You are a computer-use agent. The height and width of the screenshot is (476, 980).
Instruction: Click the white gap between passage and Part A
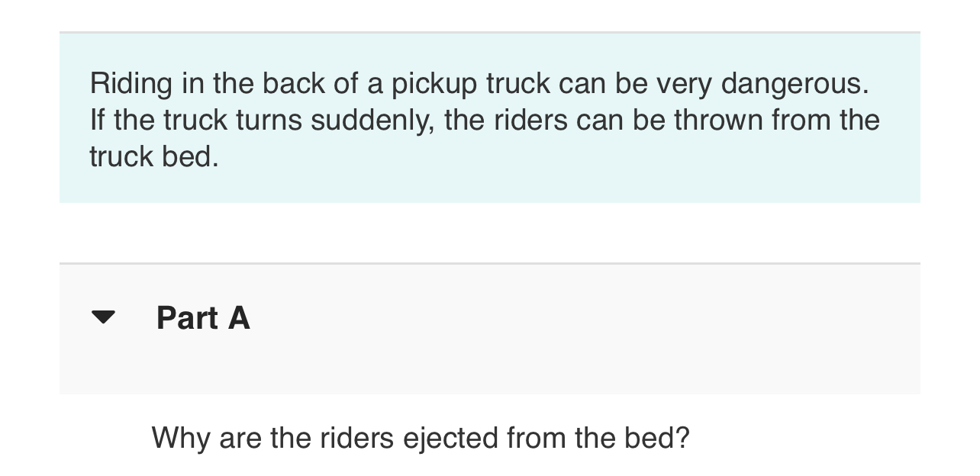[x=488, y=233]
